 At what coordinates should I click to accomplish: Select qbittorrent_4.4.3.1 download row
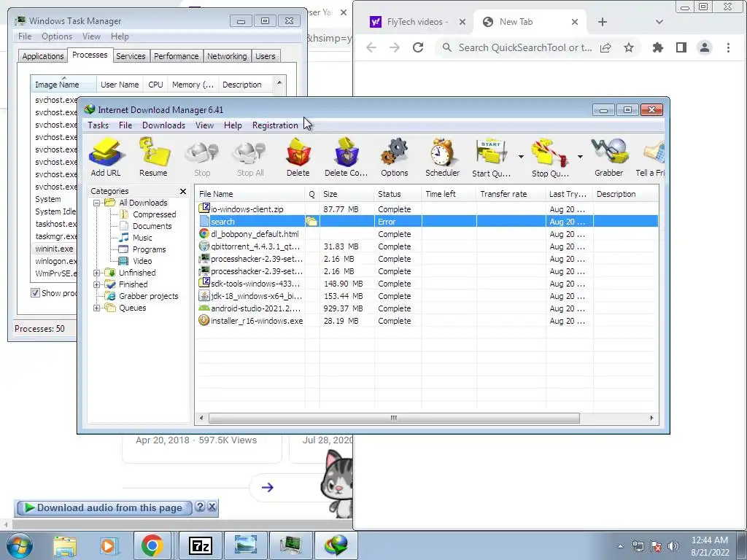427,246
